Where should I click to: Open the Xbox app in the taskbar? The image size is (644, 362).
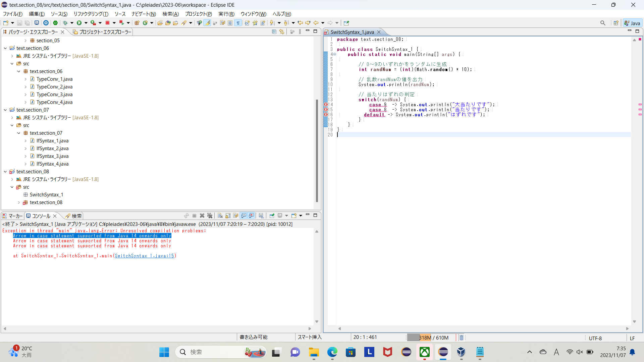[425, 352]
